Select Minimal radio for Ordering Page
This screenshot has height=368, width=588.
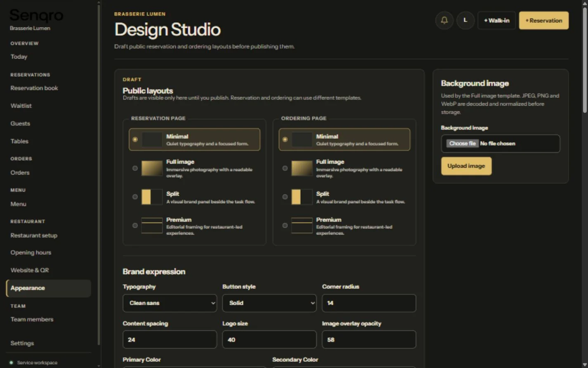click(x=285, y=140)
